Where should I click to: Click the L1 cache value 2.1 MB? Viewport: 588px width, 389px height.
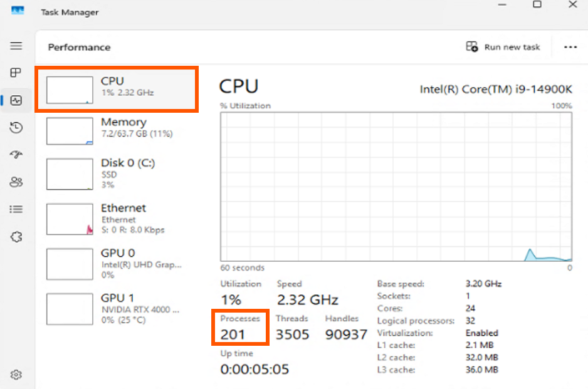click(480, 345)
